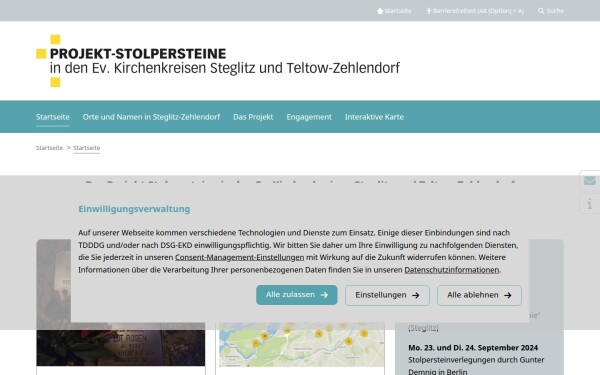Image resolution: width=600 pixels, height=375 pixels.
Task: Click the date Mo. 23. und Di. 24. September 2024
Action: pyautogui.click(x=473, y=347)
